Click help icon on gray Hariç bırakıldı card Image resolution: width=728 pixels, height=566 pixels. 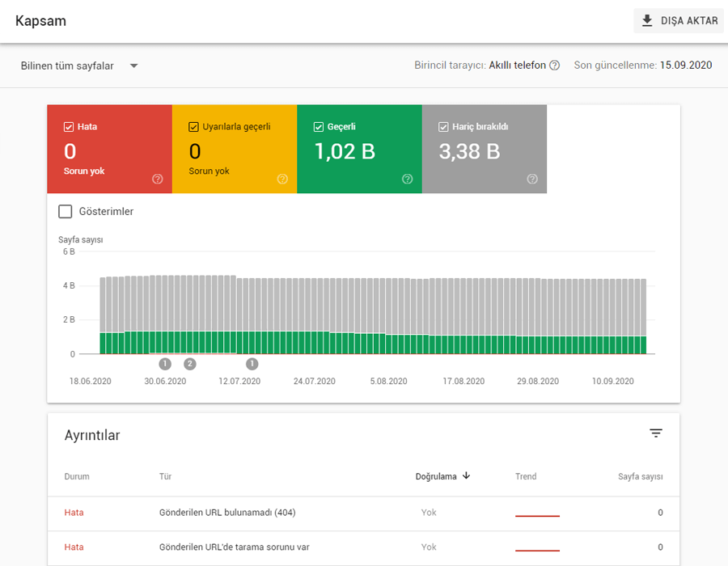coord(532,179)
